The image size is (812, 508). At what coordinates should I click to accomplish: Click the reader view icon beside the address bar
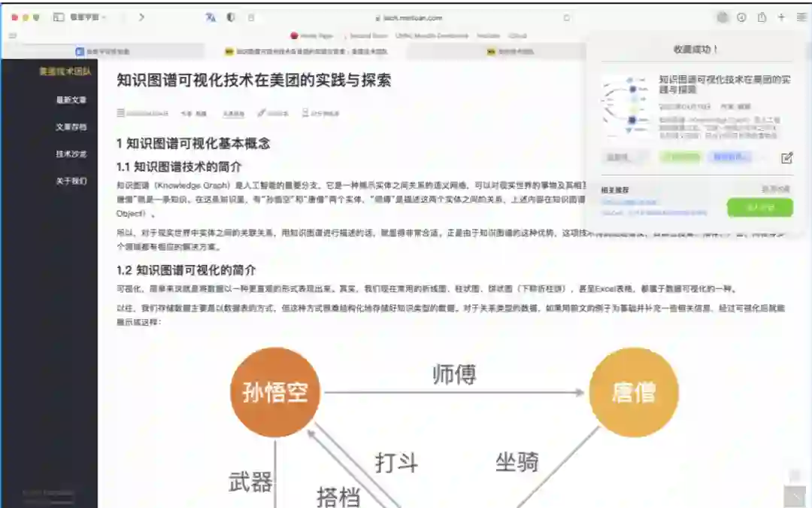[x=251, y=17]
